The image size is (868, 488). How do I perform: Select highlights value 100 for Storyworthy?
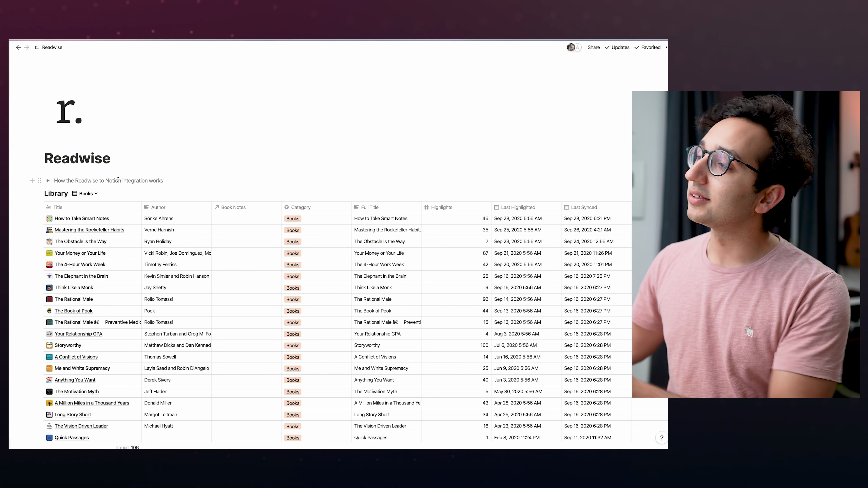456,345
